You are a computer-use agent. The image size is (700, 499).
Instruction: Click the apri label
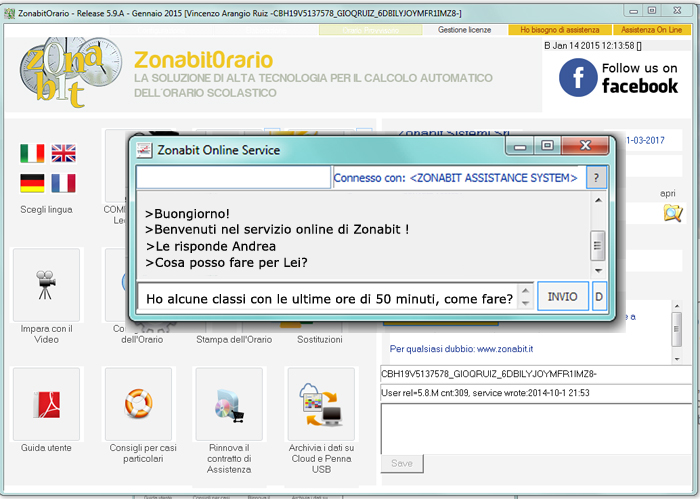(668, 193)
